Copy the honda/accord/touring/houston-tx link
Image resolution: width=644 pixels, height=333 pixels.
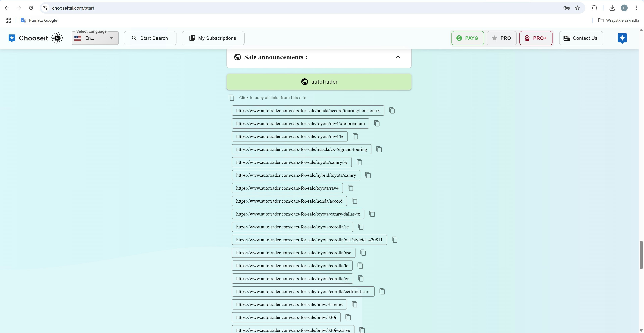click(392, 111)
